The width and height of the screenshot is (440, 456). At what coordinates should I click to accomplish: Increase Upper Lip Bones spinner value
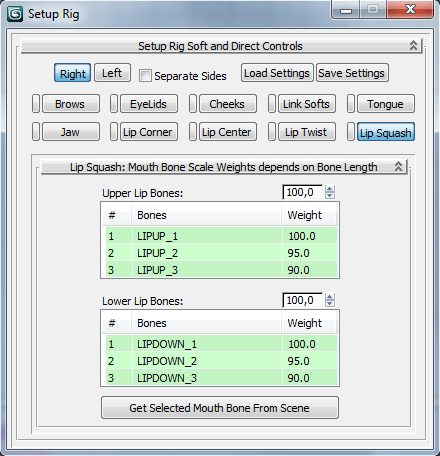click(x=330, y=189)
